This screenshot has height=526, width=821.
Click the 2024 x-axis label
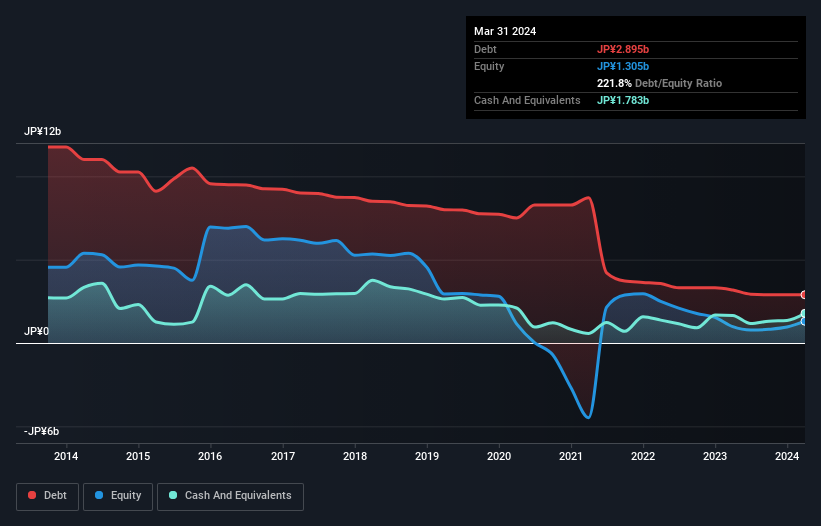click(787, 456)
